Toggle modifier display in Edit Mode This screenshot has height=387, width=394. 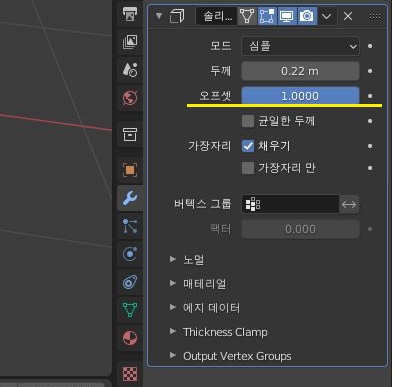(x=267, y=16)
